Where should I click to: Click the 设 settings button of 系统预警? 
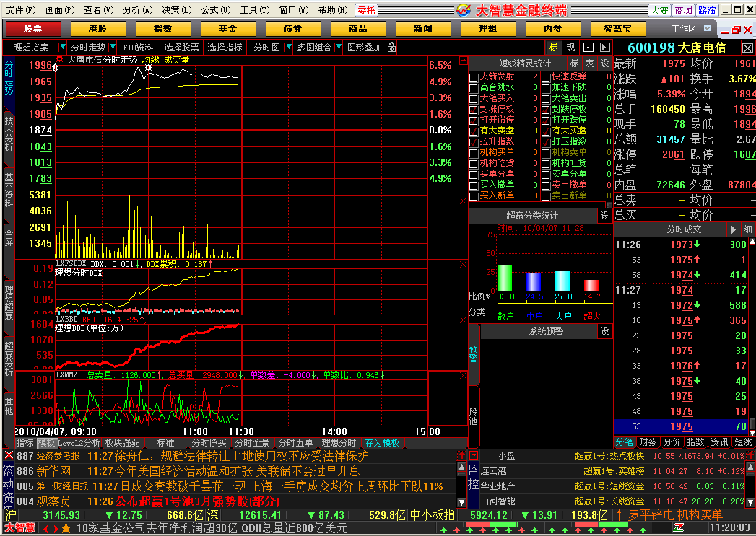click(604, 331)
